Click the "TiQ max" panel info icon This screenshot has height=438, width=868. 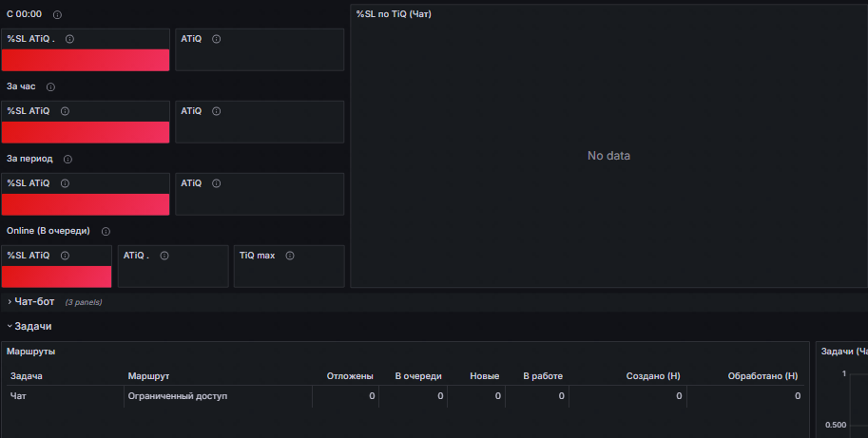(x=290, y=256)
